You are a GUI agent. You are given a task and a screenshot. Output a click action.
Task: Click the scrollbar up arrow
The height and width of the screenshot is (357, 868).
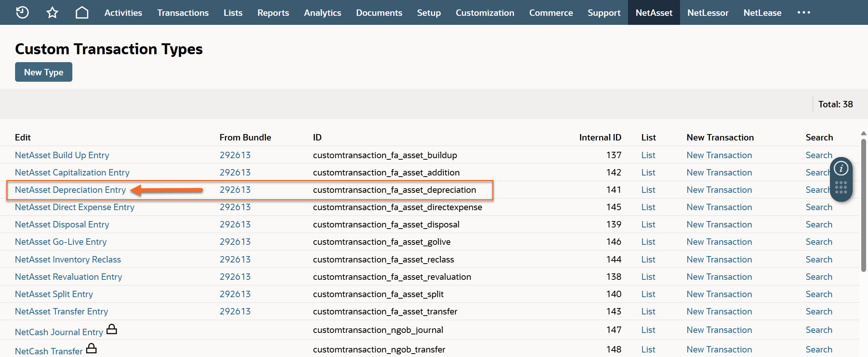coord(863,133)
